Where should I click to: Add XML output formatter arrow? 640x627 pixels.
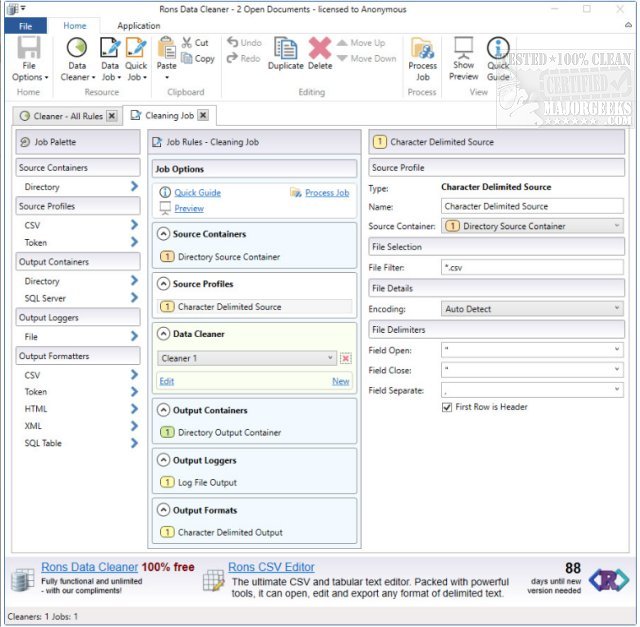coord(134,426)
